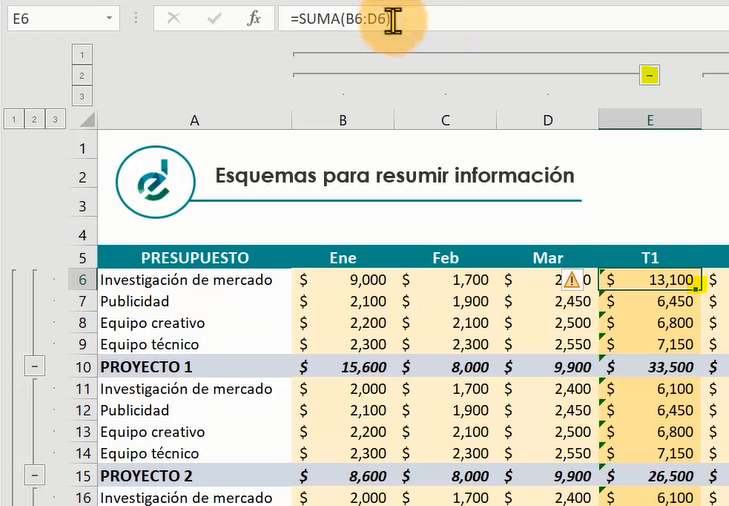Confirm formula with the checkmark button
The height and width of the screenshot is (506, 729).
[x=214, y=19]
